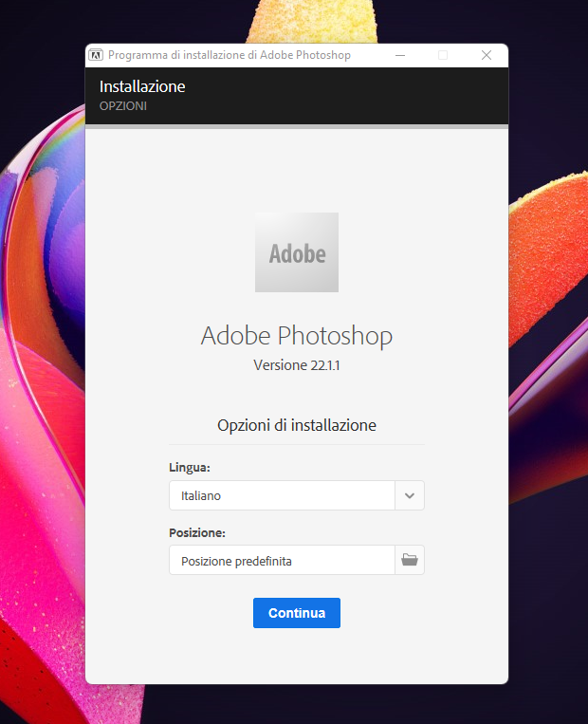Click the disabled maximize window button
588x724 pixels.
pyautogui.click(x=442, y=55)
